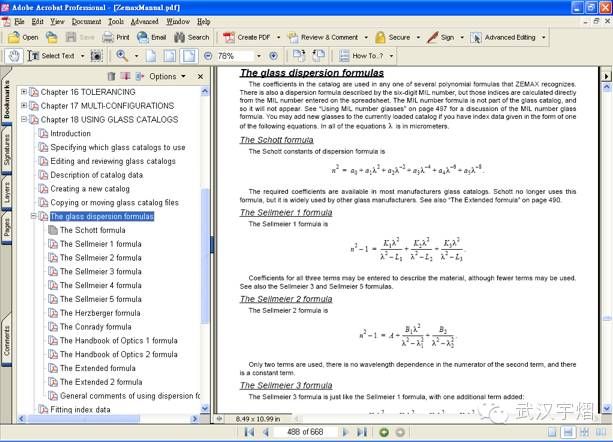Activate the Select Text tool

pyautogui.click(x=51, y=56)
